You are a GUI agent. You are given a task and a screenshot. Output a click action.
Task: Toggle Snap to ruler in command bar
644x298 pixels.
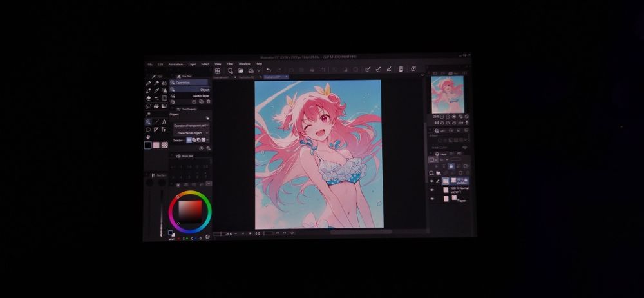point(368,70)
